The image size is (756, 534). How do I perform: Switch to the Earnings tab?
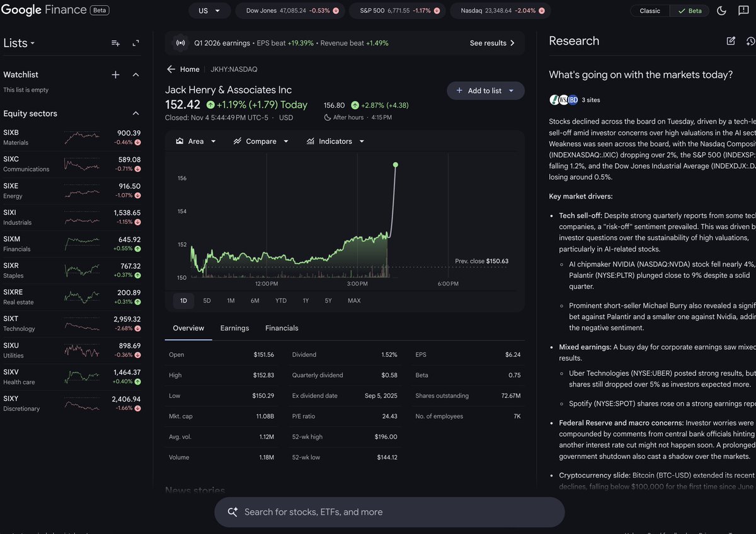point(234,328)
